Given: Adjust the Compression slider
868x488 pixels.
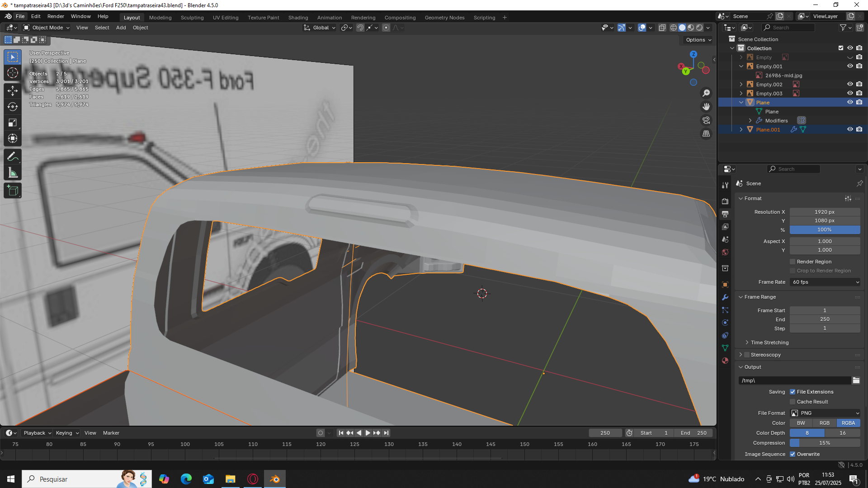Looking at the screenshot, I should (x=825, y=443).
